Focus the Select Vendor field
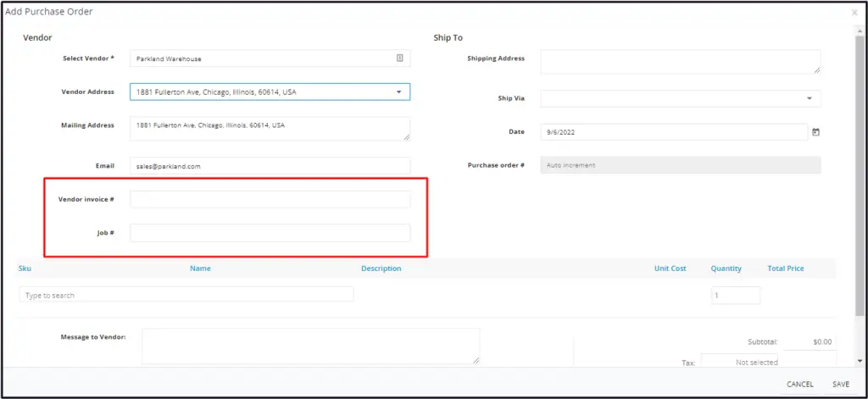This screenshot has width=868, height=399. pos(270,58)
